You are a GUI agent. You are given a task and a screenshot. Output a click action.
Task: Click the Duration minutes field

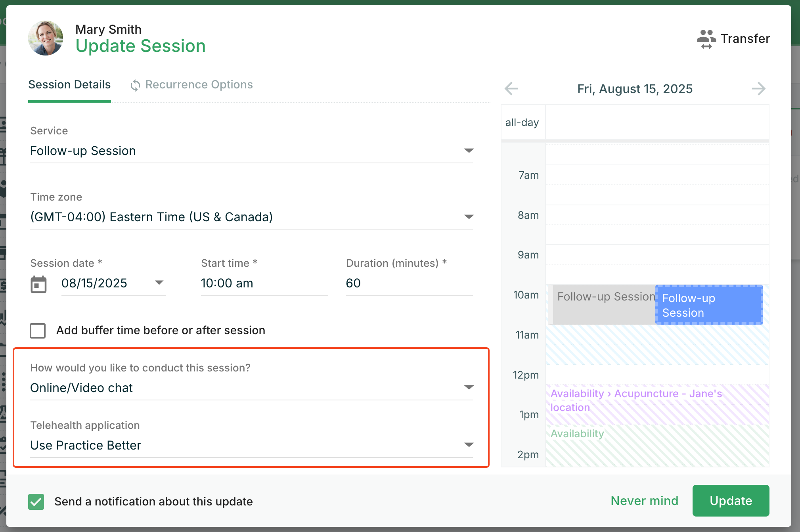click(409, 283)
